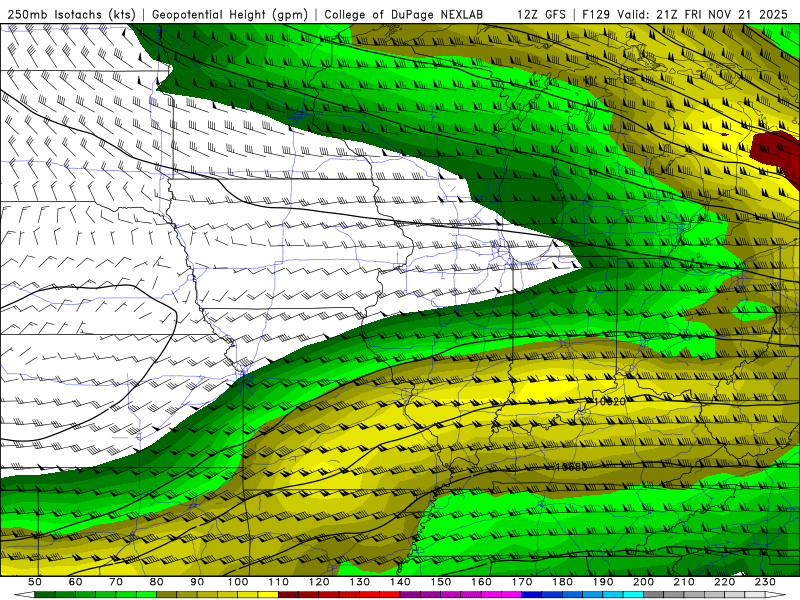This screenshot has width=800, height=600.
Task: Click the dark red jet maximum area on map
Action: tap(777, 154)
